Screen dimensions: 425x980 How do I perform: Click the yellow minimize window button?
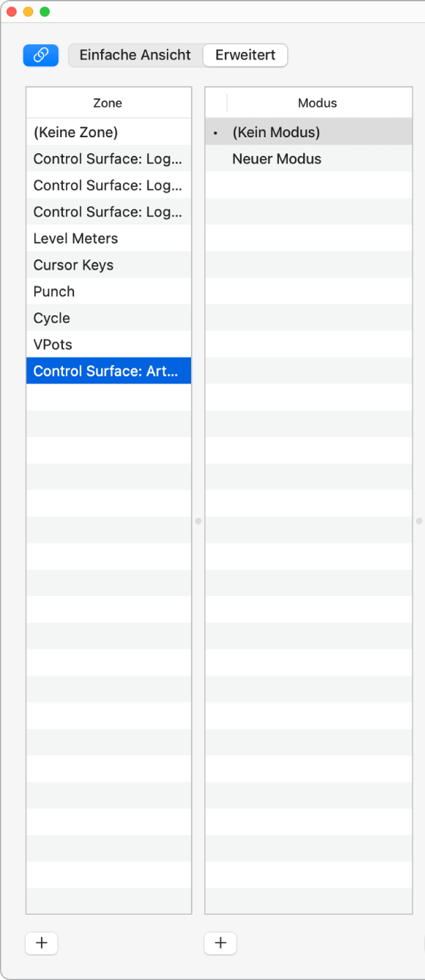coord(28,12)
